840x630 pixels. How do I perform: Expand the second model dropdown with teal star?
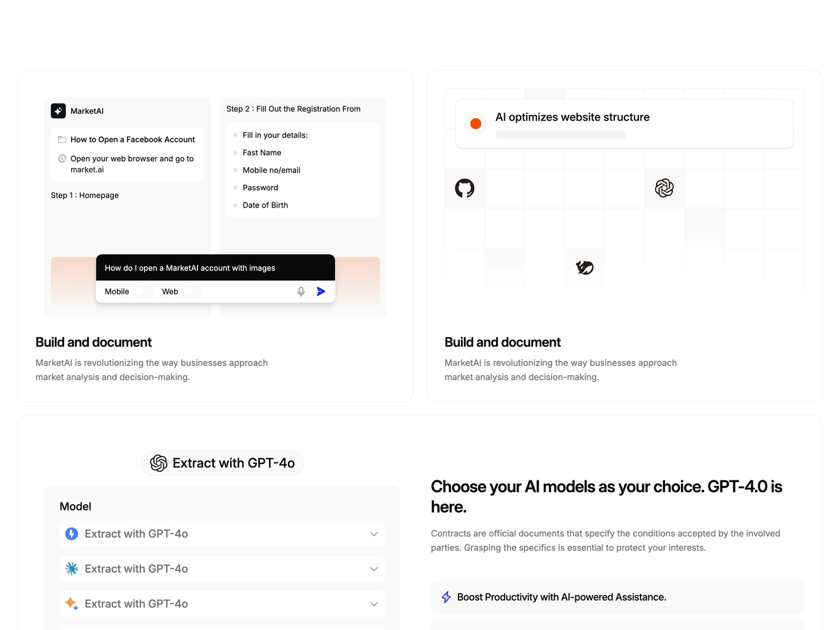(x=222, y=569)
